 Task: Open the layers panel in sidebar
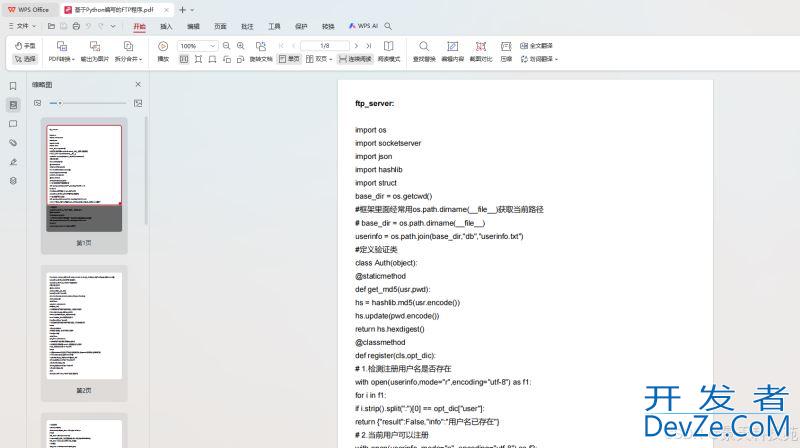pos(13,181)
